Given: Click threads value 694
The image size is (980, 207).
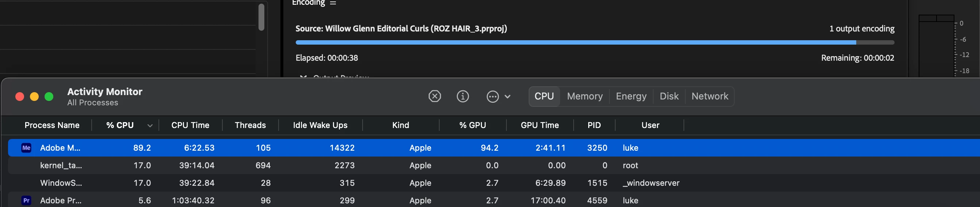Looking at the screenshot, I should (263, 165).
